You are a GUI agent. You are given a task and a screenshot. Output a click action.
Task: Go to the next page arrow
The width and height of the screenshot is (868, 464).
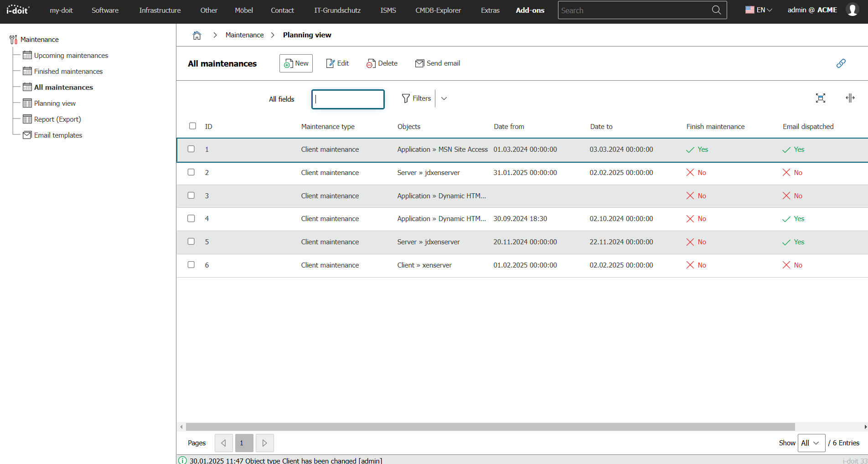(265, 443)
